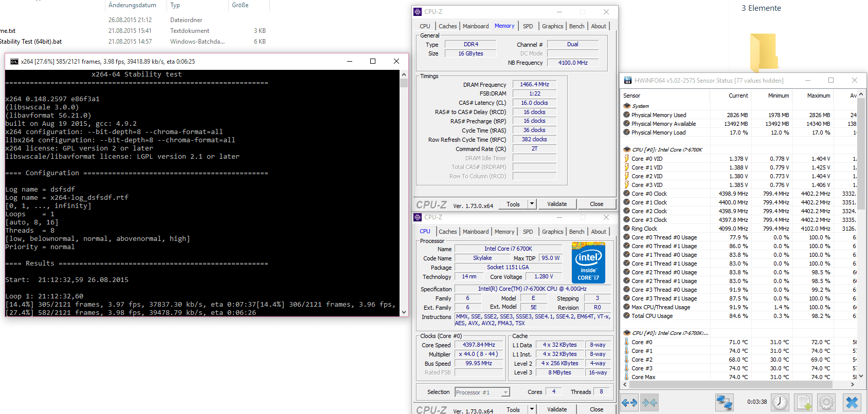Click Core Speed value 4397.84 MHz

pos(479,345)
